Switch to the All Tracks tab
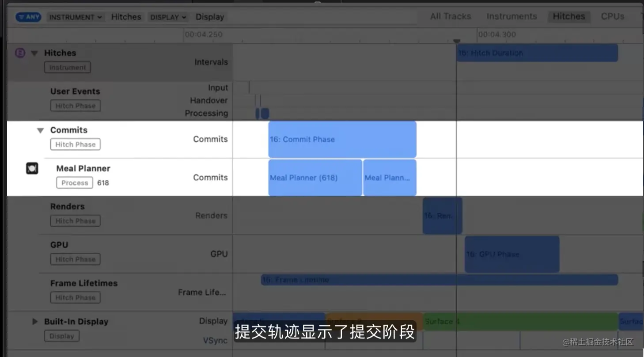644x357 pixels. [x=451, y=16]
